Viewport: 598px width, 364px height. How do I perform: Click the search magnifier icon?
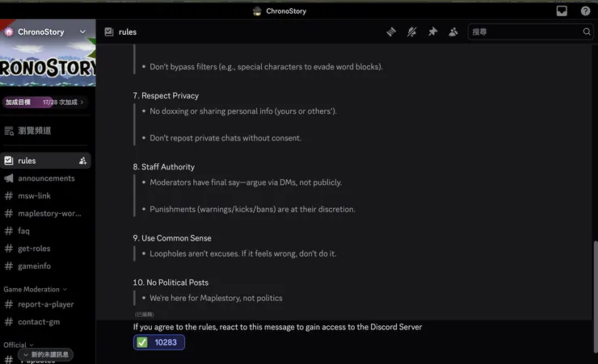(587, 31)
